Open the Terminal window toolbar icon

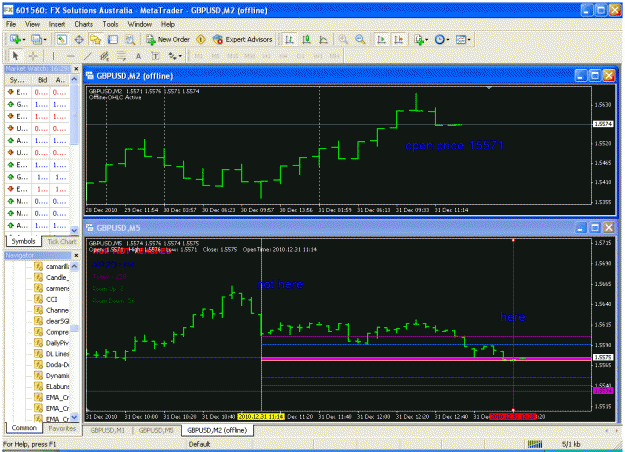[x=113, y=39]
